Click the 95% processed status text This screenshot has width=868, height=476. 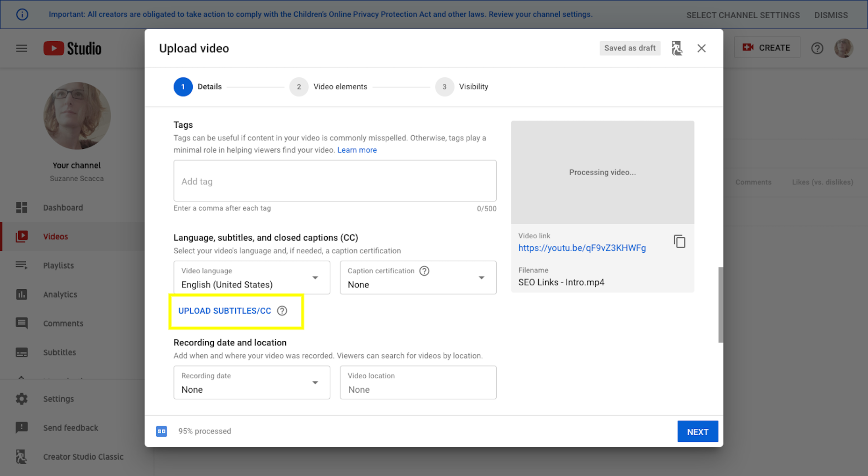[204, 431]
